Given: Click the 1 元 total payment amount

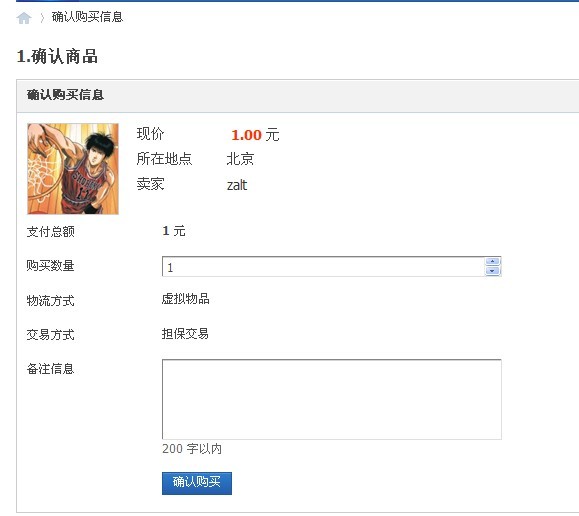Looking at the screenshot, I should coord(174,231).
